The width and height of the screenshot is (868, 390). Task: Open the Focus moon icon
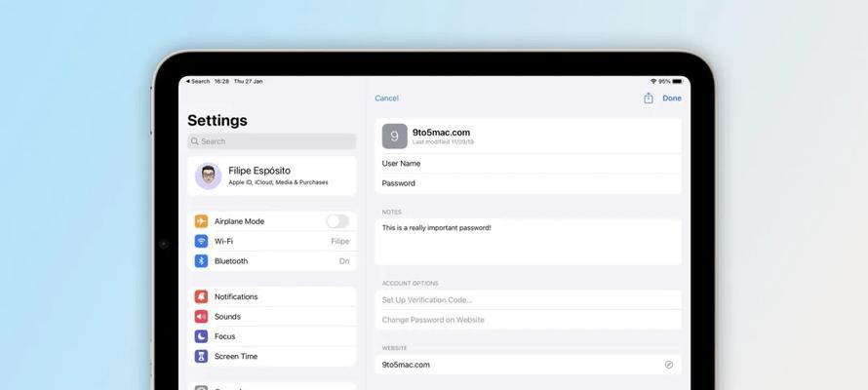(x=201, y=336)
